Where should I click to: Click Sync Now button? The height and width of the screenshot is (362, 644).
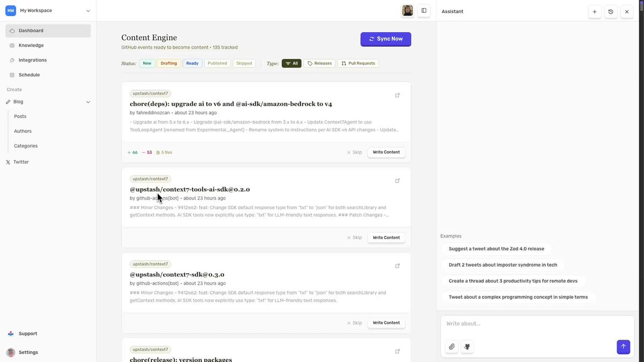click(x=386, y=39)
